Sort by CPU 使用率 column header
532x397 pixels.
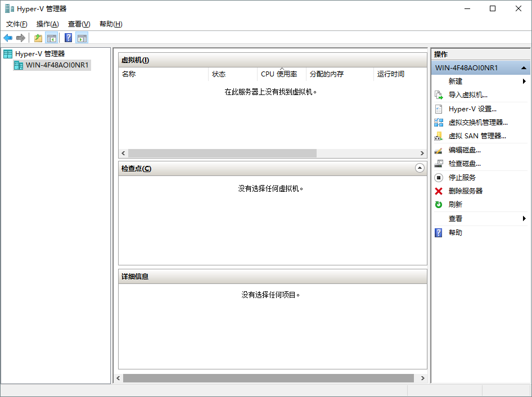click(x=282, y=74)
